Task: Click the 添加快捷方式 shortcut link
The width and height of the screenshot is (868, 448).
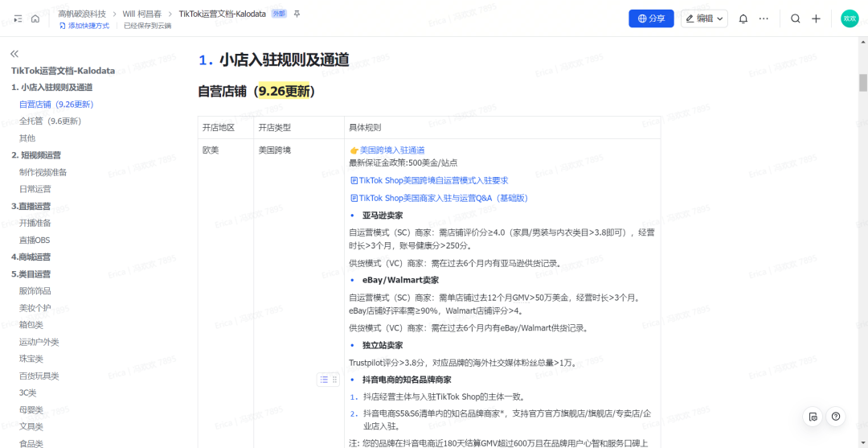Action: [x=84, y=26]
